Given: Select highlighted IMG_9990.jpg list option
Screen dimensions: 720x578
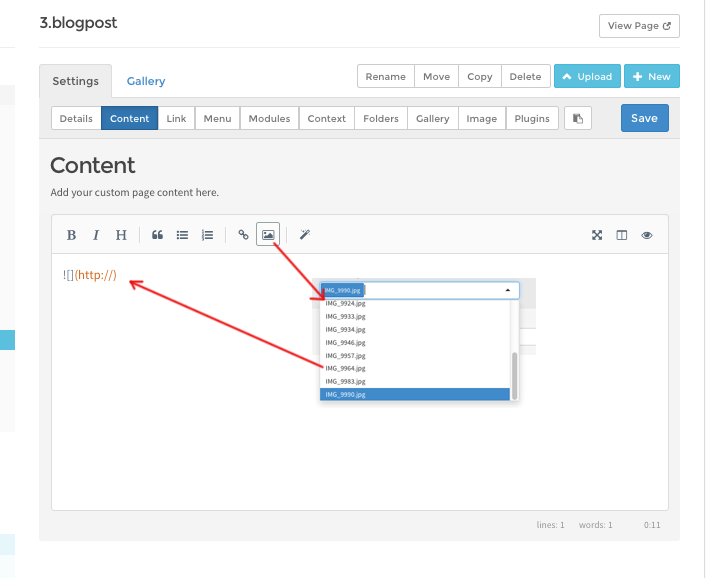Looking at the screenshot, I should [415, 394].
